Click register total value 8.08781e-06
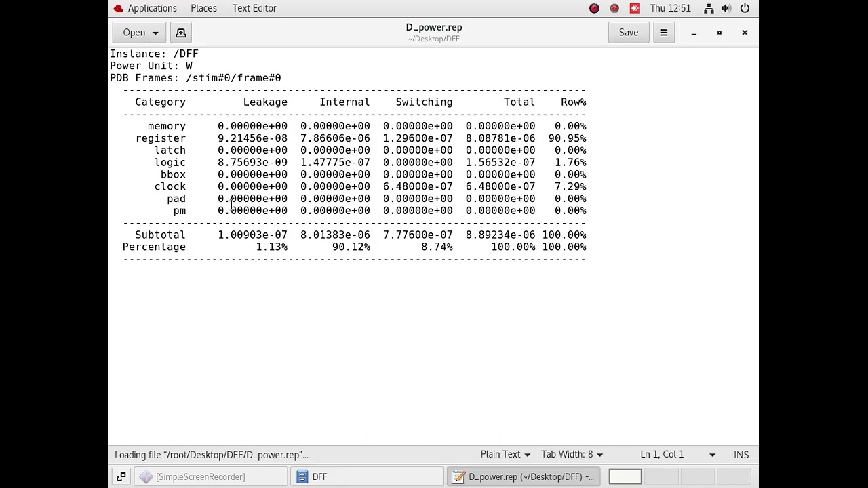This screenshot has height=488, width=868. (500, 138)
